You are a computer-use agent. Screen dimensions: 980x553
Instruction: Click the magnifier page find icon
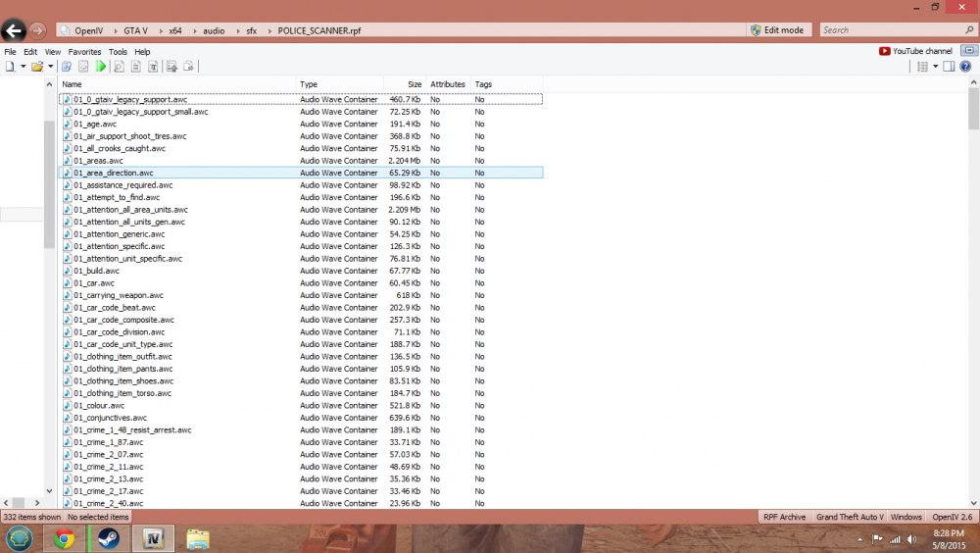coord(119,67)
